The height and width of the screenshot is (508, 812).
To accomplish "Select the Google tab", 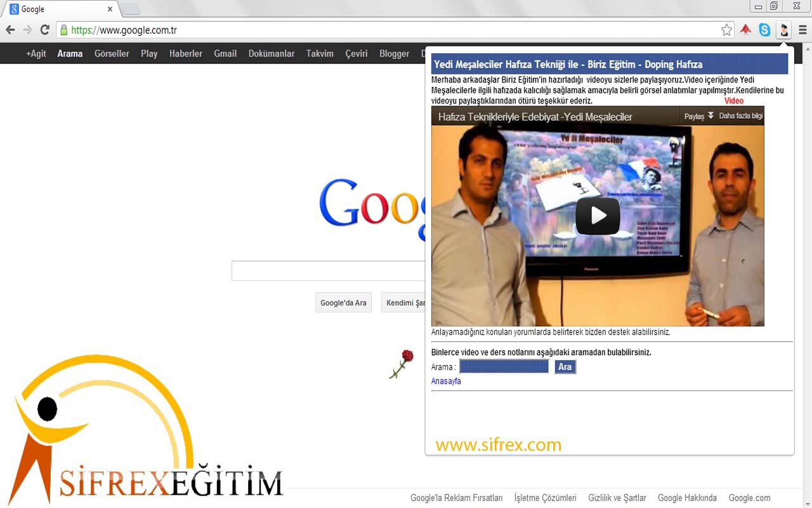I will point(61,10).
